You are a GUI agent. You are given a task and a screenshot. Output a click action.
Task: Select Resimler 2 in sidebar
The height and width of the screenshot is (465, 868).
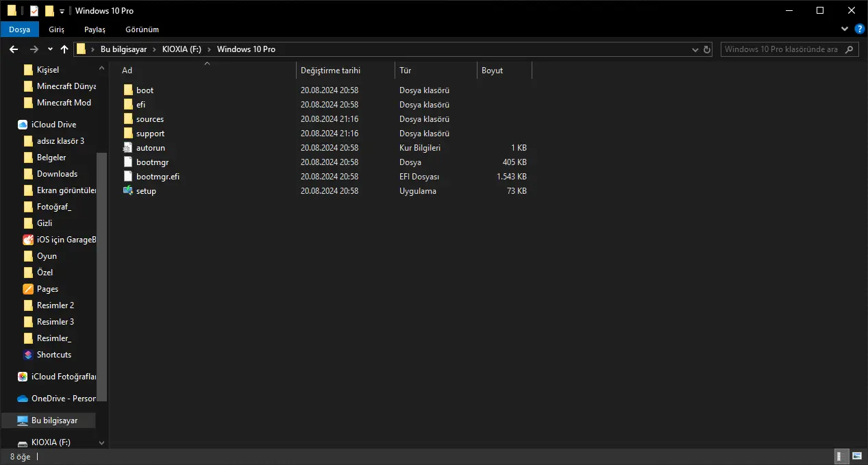click(55, 305)
